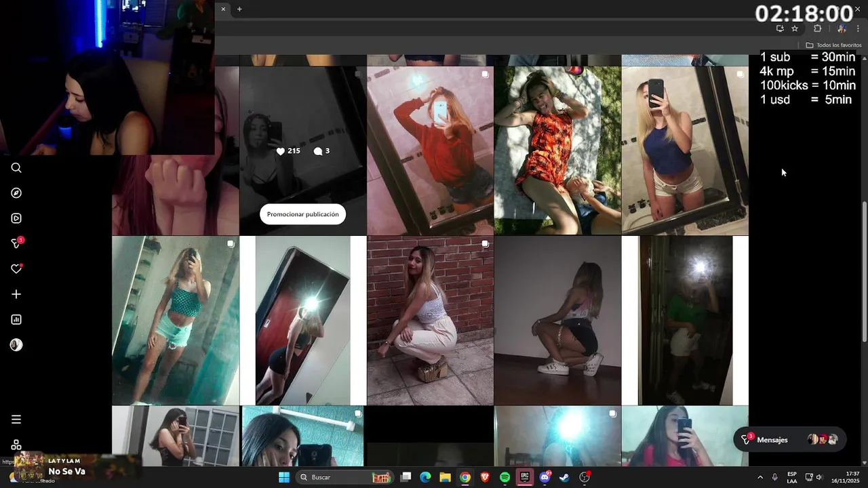Open the Chrome three-dot menu

pyautogui.click(x=858, y=28)
